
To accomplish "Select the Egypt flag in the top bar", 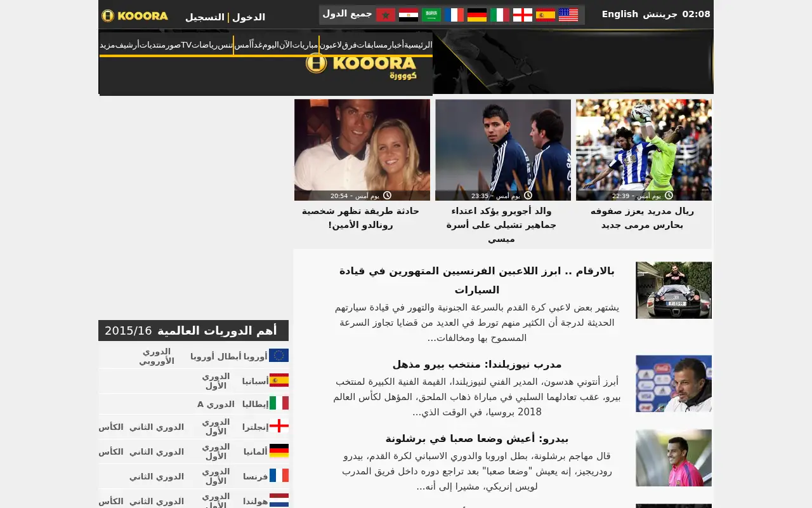I will [409, 15].
